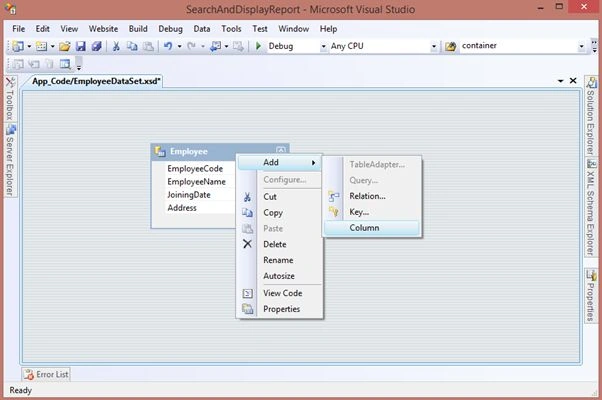Select Key... in the Add submenu
Viewport: 602px width, 400px height.
[x=372, y=212]
